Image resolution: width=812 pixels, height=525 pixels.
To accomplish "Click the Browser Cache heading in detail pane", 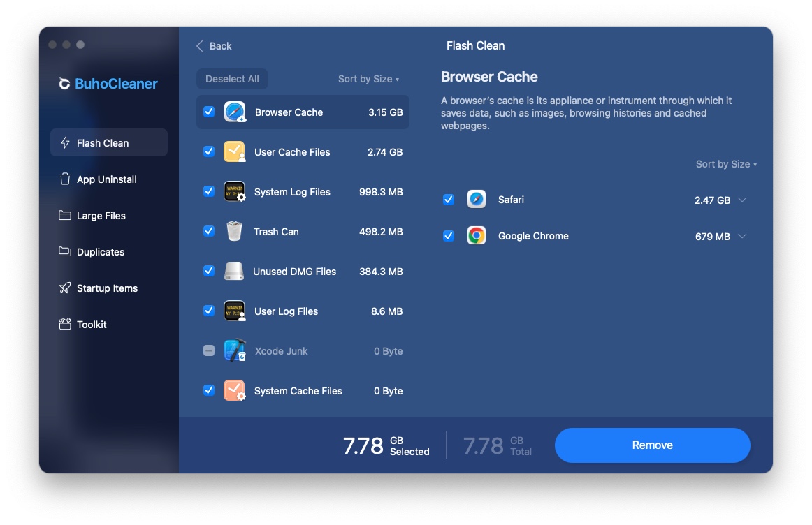I will 489,77.
